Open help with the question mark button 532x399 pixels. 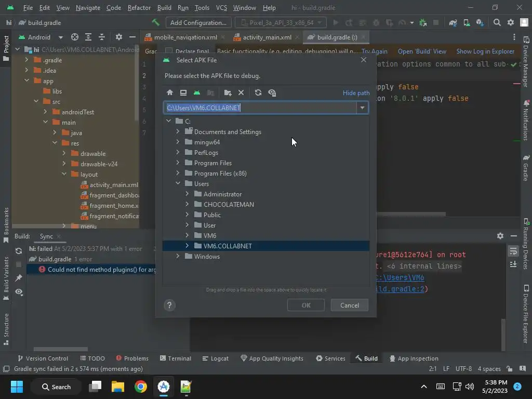pyautogui.click(x=169, y=305)
